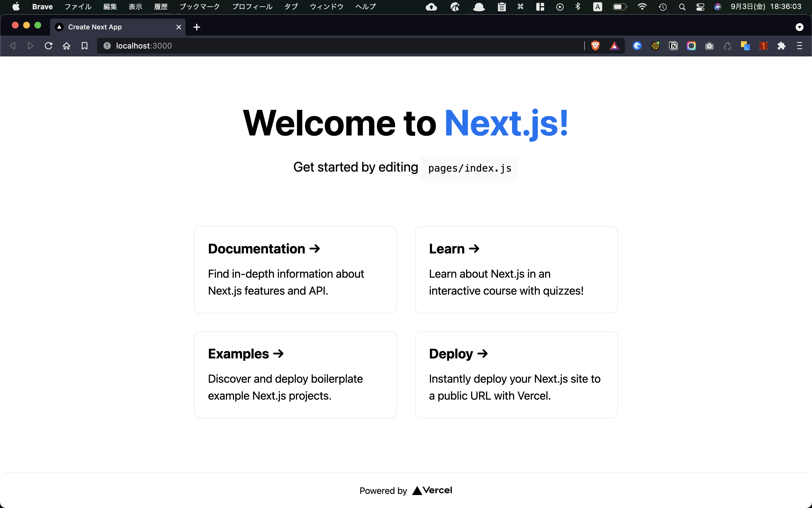The height and width of the screenshot is (508, 812).
Task: Open the battery status menu
Action: click(x=620, y=7)
